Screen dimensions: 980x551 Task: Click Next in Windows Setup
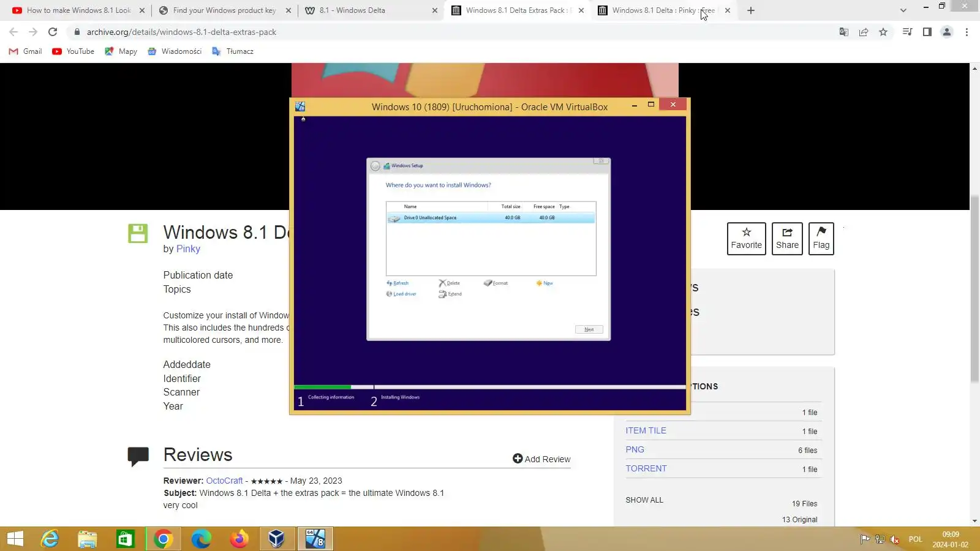(589, 329)
